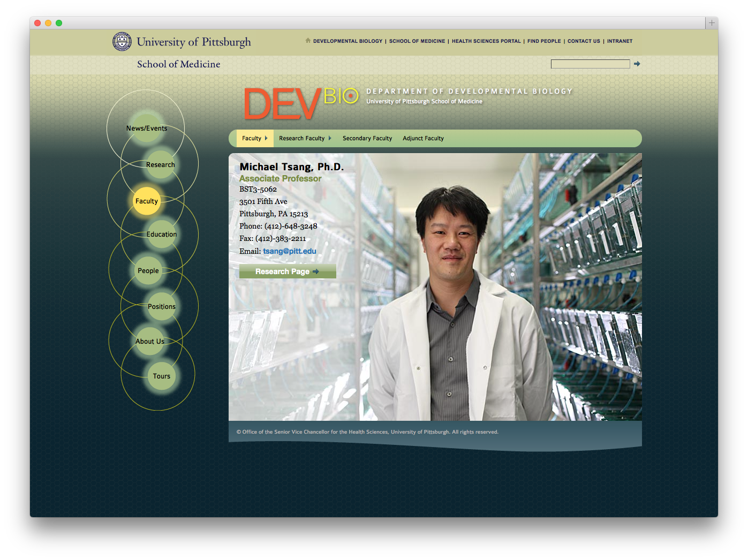Open the Find People link
Viewport: 748px width, 560px height.
click(x=544, y=41)
